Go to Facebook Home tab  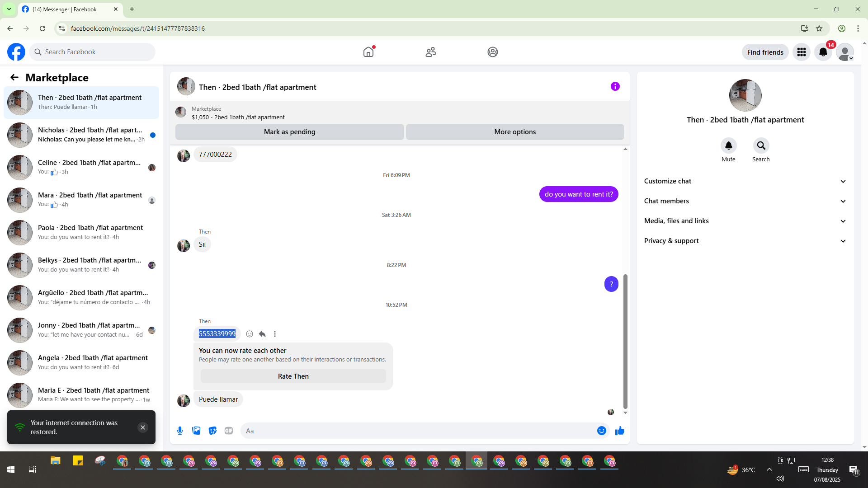368,52
